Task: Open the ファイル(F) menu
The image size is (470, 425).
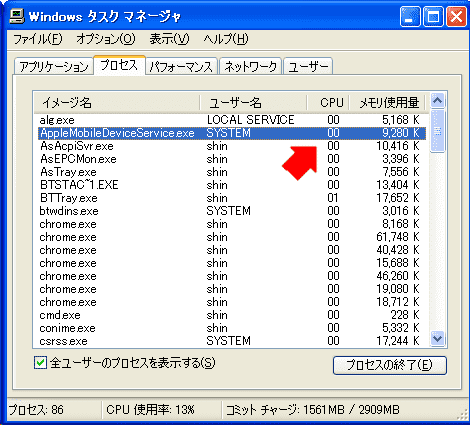Action: (37, 39)
